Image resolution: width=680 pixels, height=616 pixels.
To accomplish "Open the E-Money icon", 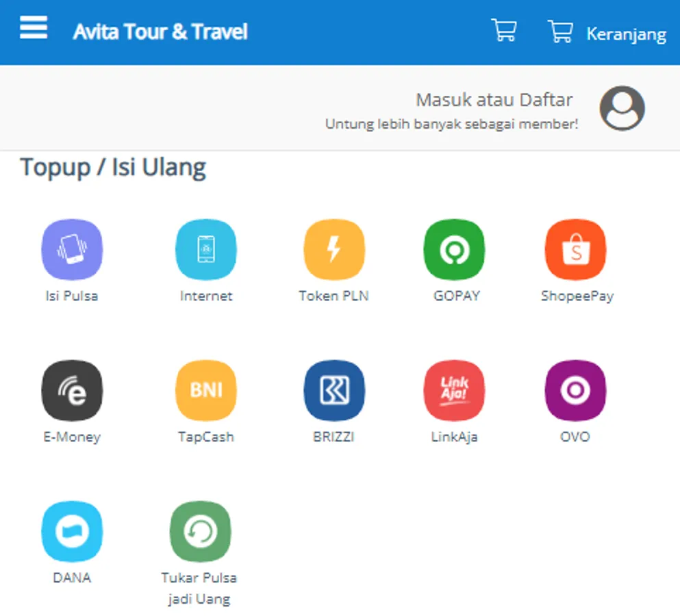I will 72,390.
